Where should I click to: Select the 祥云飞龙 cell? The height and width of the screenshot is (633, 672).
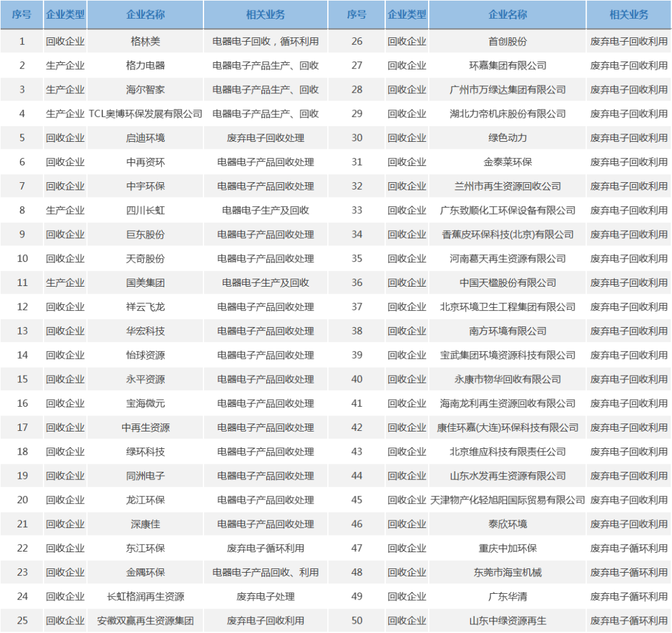point(145,307)
